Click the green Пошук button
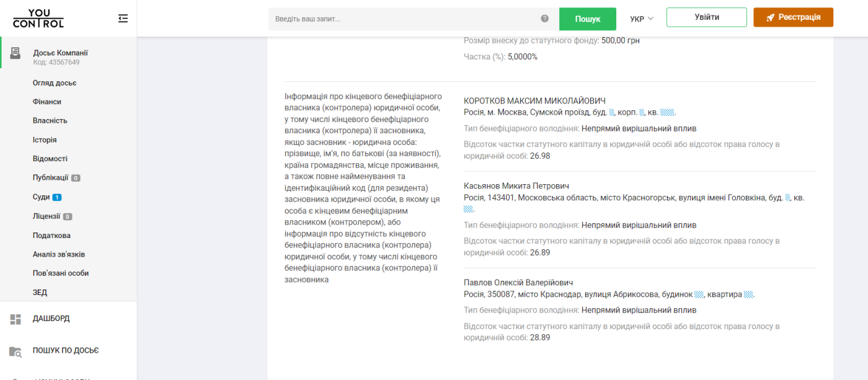The width and height of the screenshot is (868, 380). (x=587, y=19)
